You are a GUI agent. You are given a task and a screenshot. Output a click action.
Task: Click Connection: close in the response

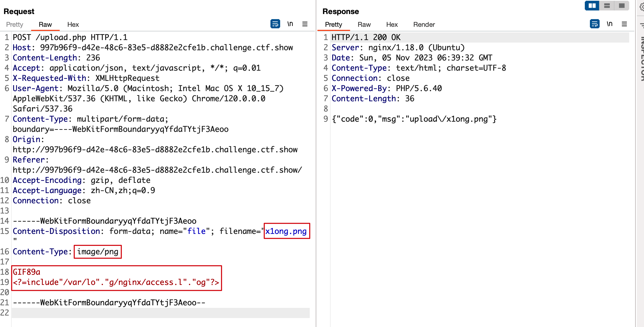[370, 78]
